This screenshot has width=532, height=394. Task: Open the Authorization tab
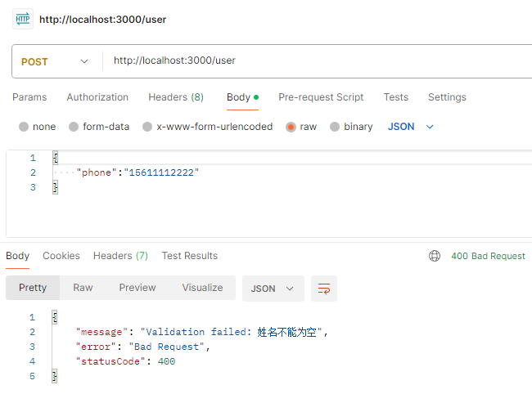point(97,97)
